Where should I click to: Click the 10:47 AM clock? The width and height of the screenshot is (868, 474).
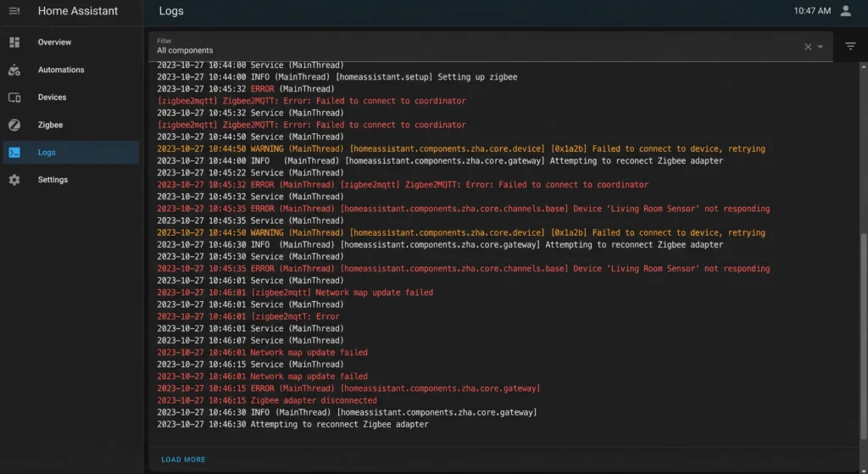[x=812, y=11]
